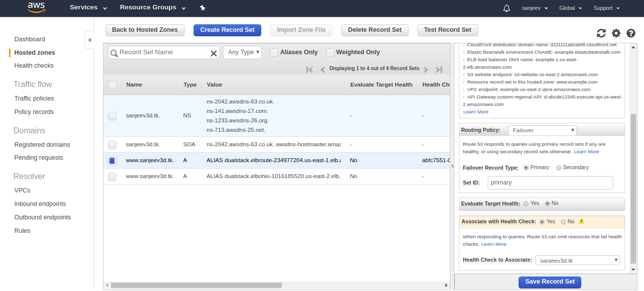Open the Services dropdown menu
Image resolution: width=644 pixels, height=291 pixels.
pos(88,8)
